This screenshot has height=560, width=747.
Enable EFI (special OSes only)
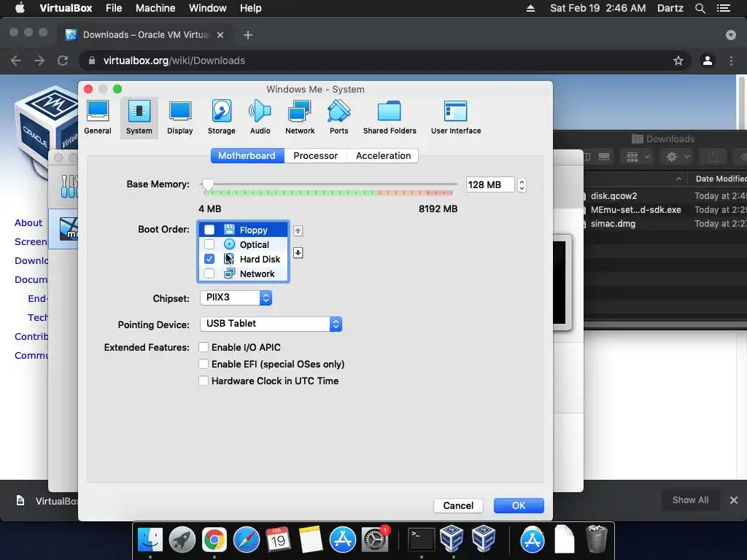pyautogui.click(x=204, y=364)
